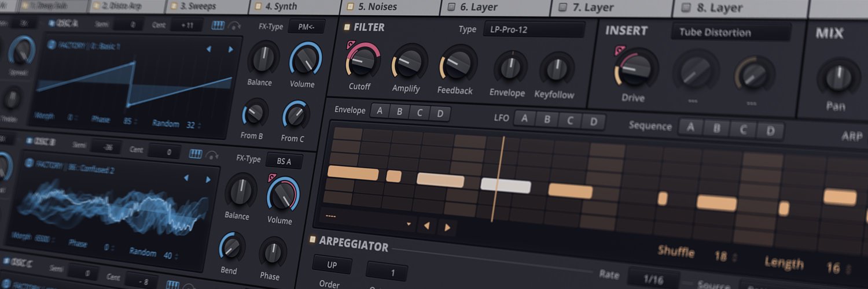Select previous waveform in OSC B display
Image resolution: width=868 pixels, height=289 pixels.
[x=186, y=178]
